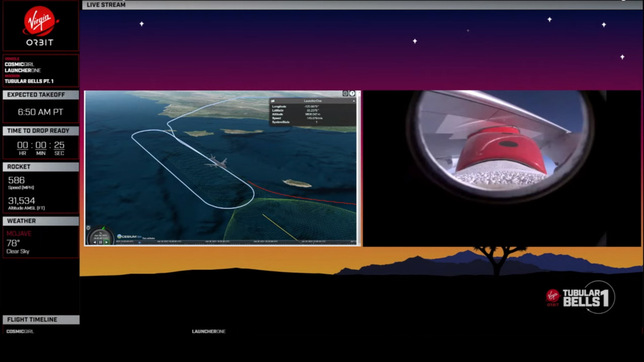Click the Flight Timeline header

[40, 319]
